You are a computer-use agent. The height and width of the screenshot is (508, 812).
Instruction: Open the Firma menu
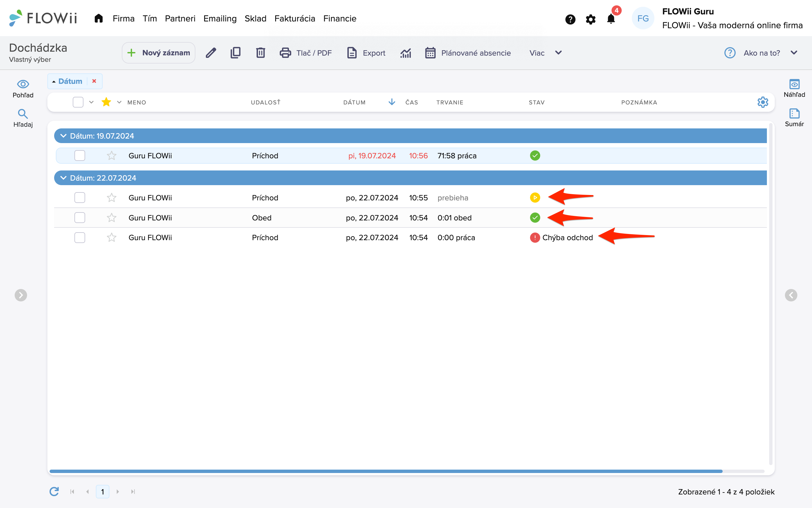[x=123, y=18]
